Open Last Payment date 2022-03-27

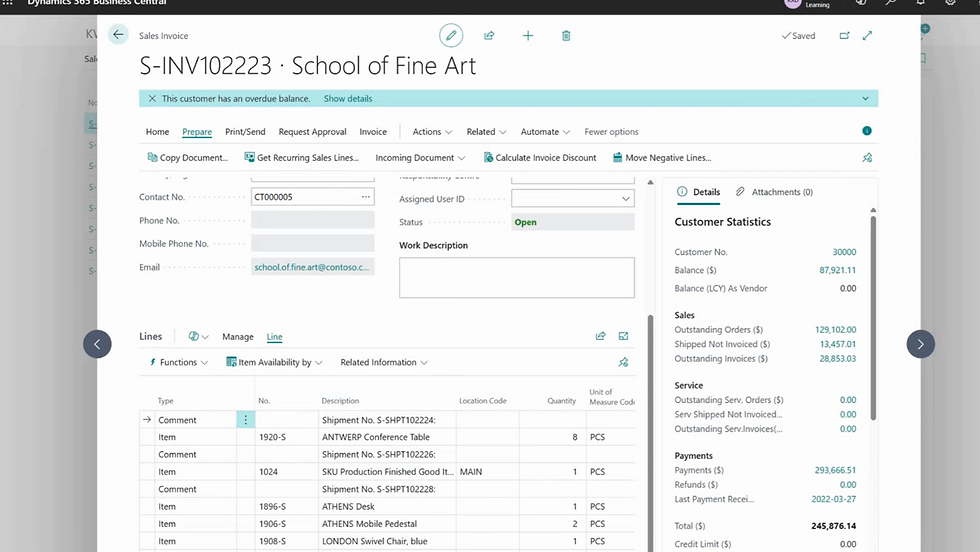click(x=834, y=499)
